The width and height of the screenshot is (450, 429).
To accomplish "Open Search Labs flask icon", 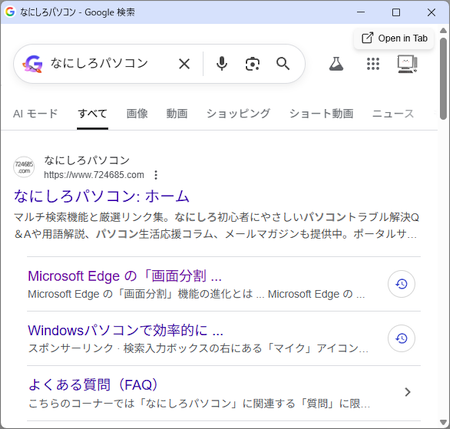I will 336,64.
